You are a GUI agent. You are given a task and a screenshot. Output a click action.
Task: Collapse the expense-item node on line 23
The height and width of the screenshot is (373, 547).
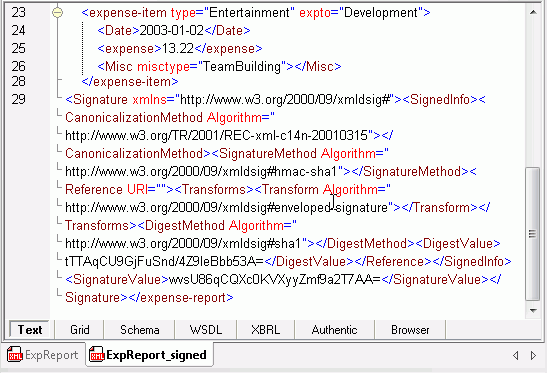58,13
